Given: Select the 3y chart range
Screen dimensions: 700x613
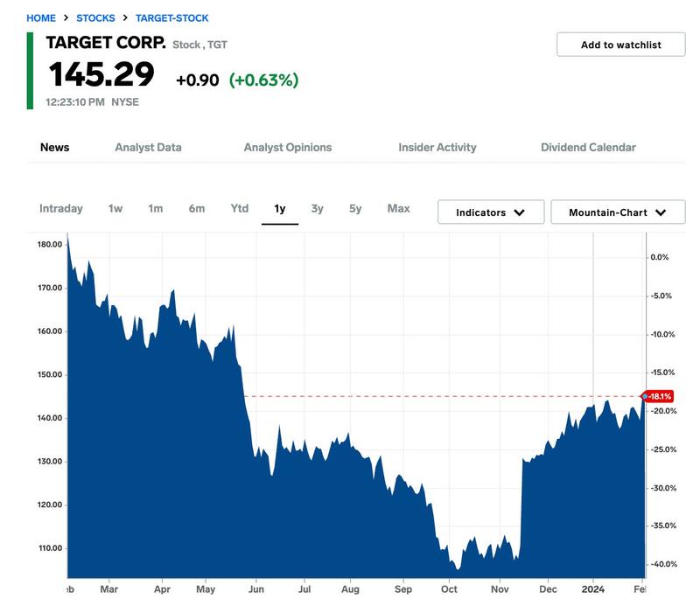Looking at the screenshot, I should [317, 209].
